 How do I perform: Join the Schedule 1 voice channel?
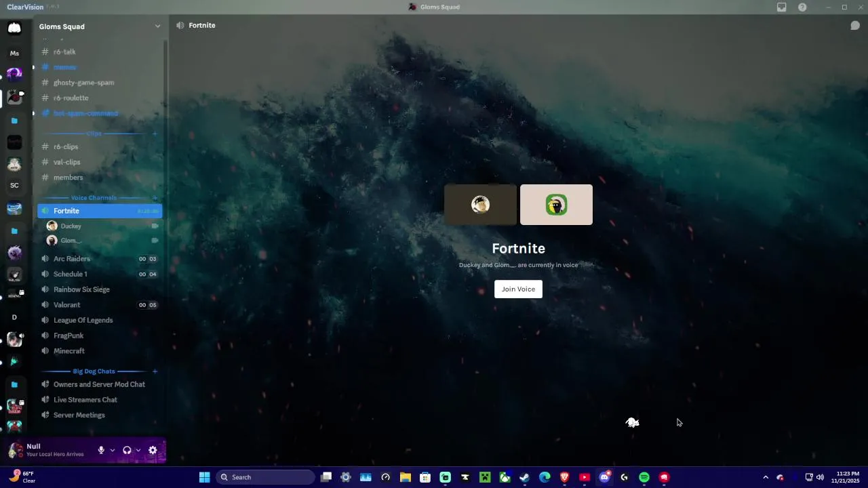[100, 274]
